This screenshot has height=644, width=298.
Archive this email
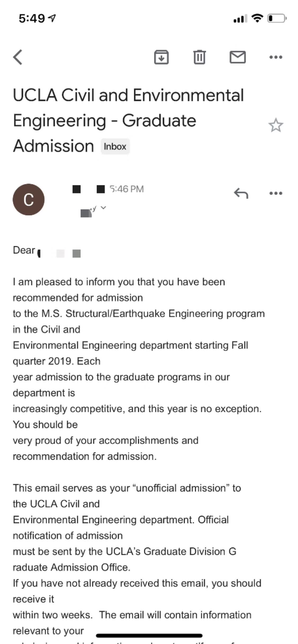click(x=161, y=57)
